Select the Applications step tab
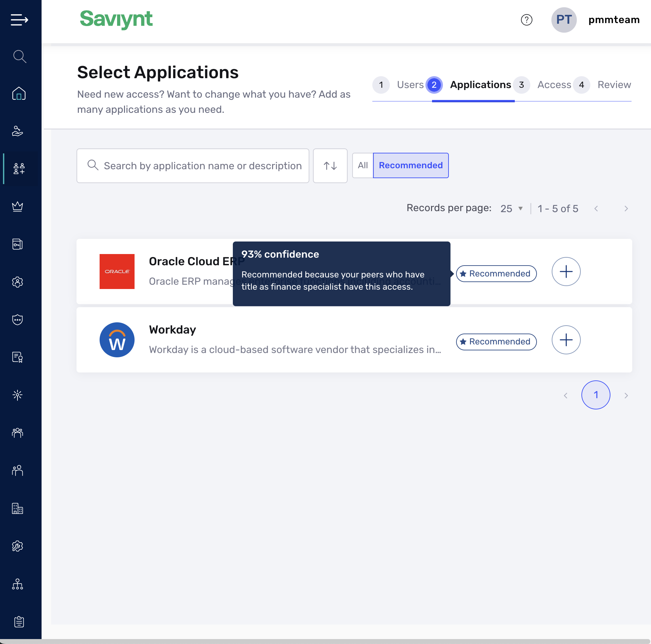The width and height of the screenshot is (651, 644). pos(468,85)
